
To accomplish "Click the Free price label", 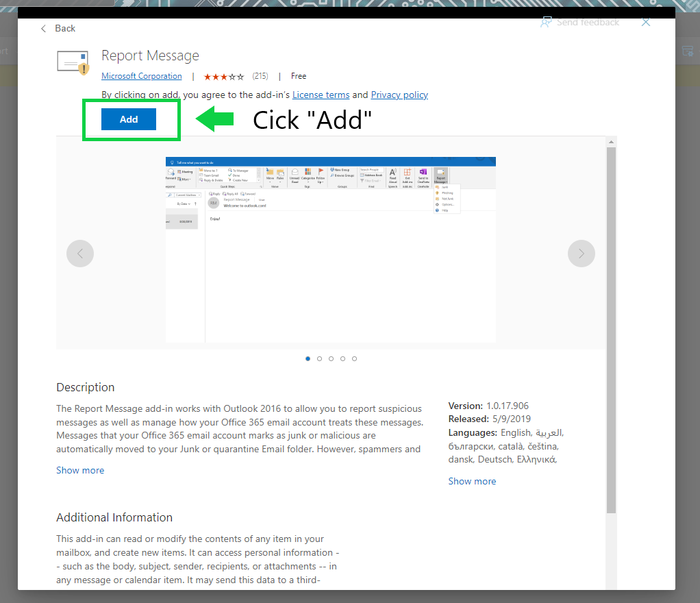I will 299,76.
